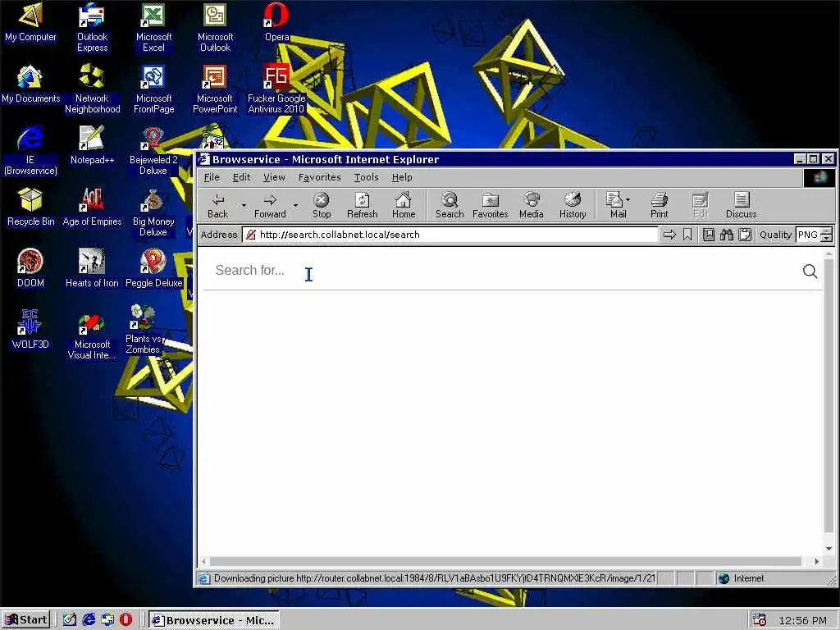The height and width of the screenshot is (630, 840).
Task: Launch Opera from Quick Launch
Action: pos(126,620)
